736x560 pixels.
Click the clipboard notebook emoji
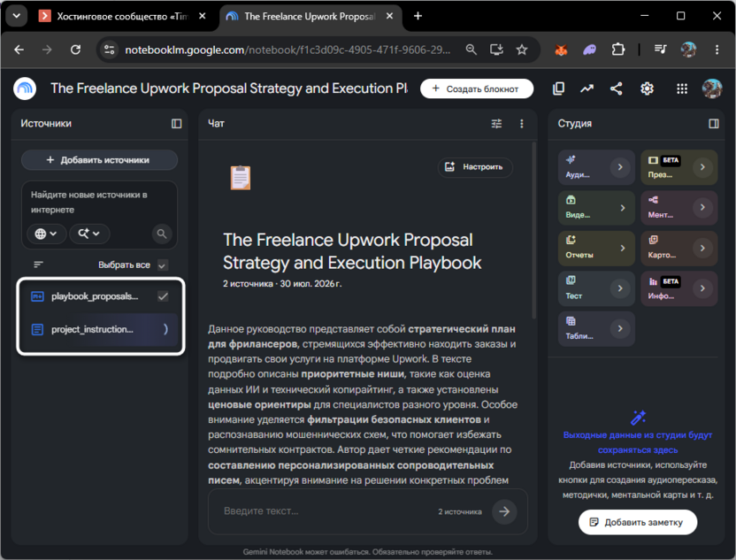[x=241, y=178]
